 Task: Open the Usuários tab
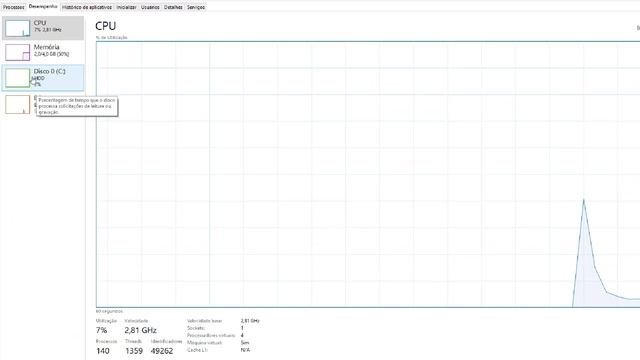[150, 7]
